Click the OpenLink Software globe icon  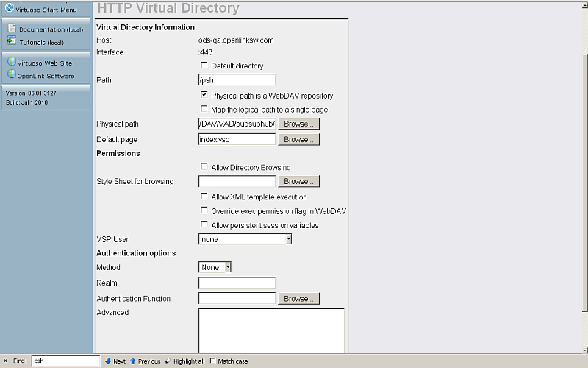(11, 75)
